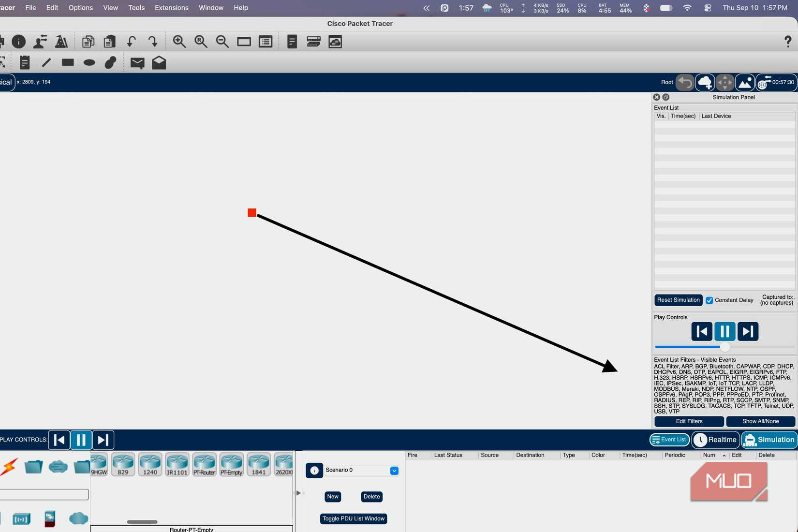Copy selection with the copy icon
The height and width of the screenshot is (532, 798).
[88, 42]
